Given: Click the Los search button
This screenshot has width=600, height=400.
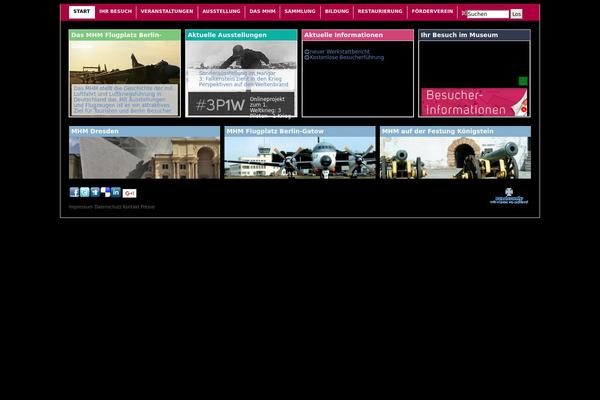Looking at the screenshot, I should 516,14.
